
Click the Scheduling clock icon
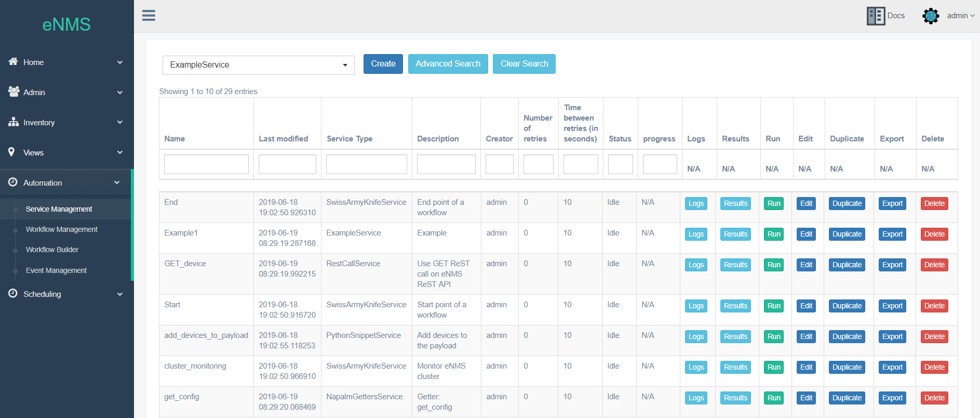[13, 293]
